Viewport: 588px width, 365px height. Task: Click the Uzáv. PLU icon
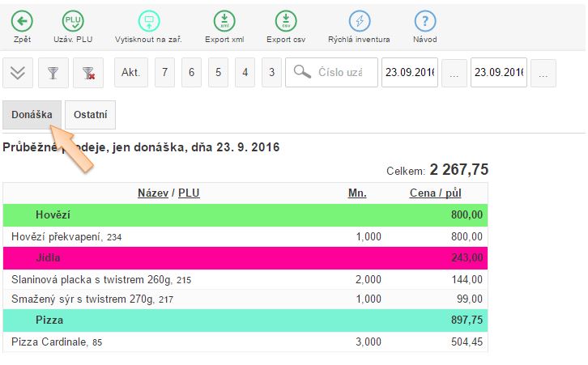point(73,21)
